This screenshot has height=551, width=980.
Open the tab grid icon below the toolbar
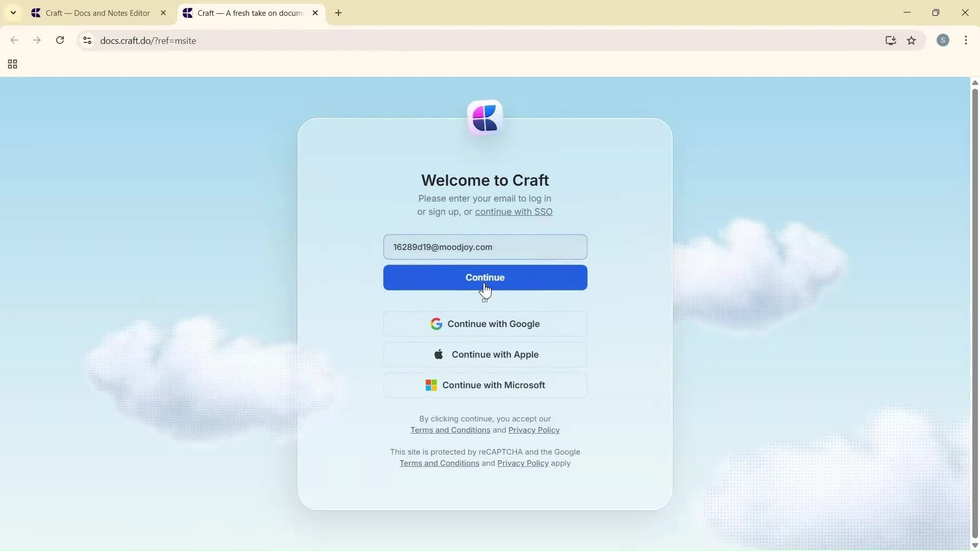pos(12,64)
